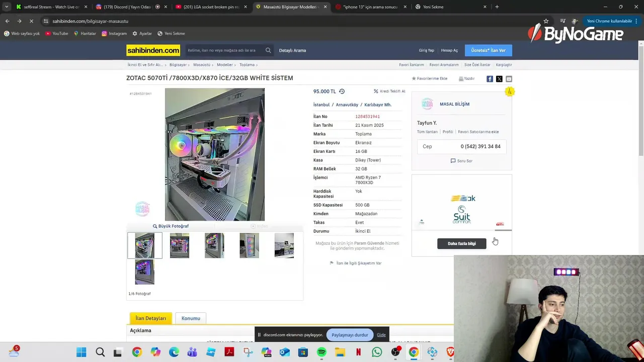The width and height of the screenshot is (644, 362).
Task: Open Karşılaştır
Action: click(504, 65)
